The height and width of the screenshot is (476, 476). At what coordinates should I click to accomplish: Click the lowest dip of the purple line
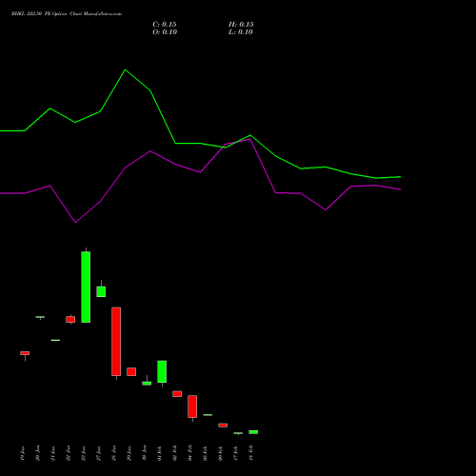pyautogui.click(x=75, y=223)
